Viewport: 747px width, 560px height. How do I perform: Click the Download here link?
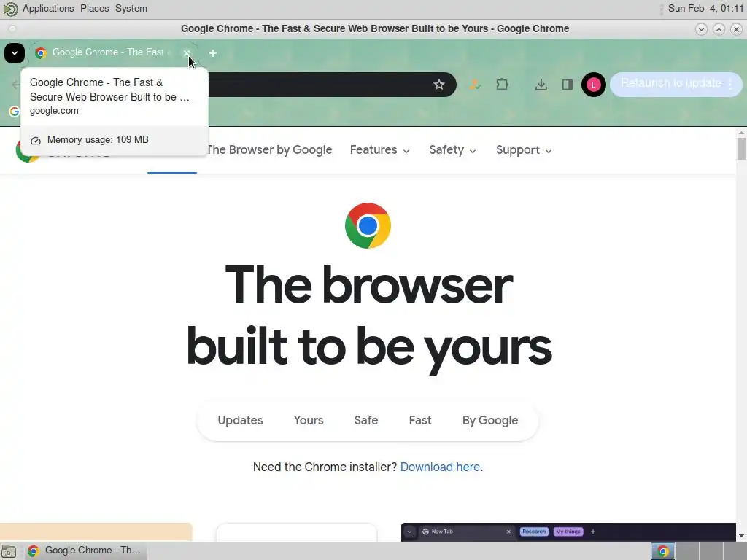click(x=440, y=467)
